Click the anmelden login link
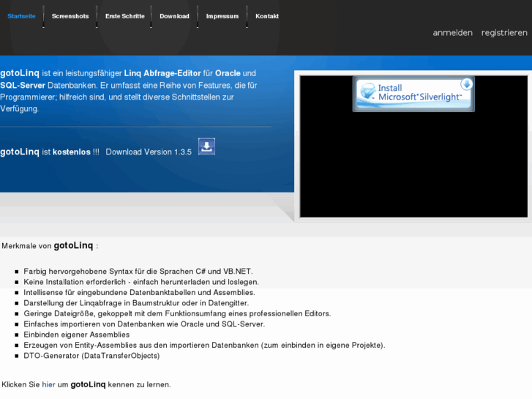Image resolution: width=532 pixels, height=399 pixels. (453, 33)
